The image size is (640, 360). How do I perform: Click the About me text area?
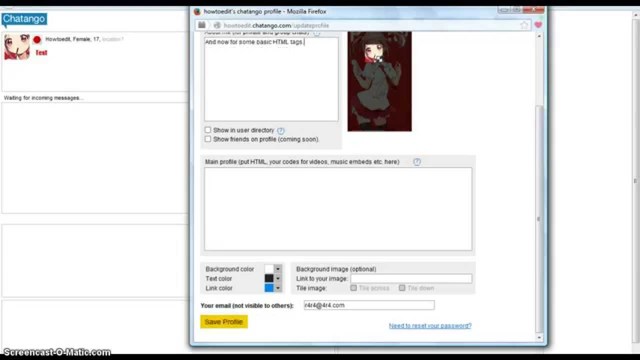(271, 79)
